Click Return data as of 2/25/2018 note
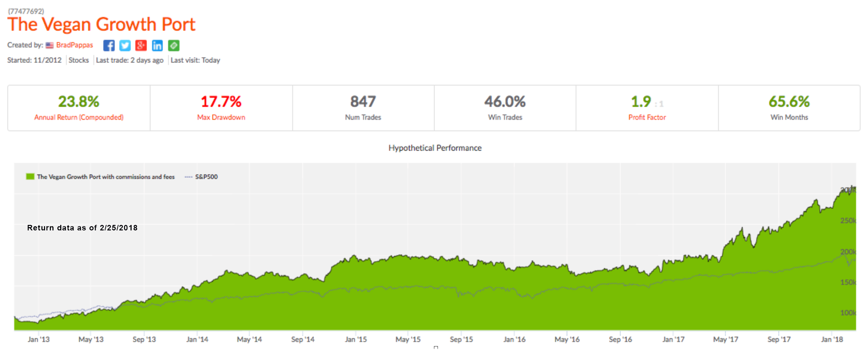868x350 pixels. tap(82, 228)
